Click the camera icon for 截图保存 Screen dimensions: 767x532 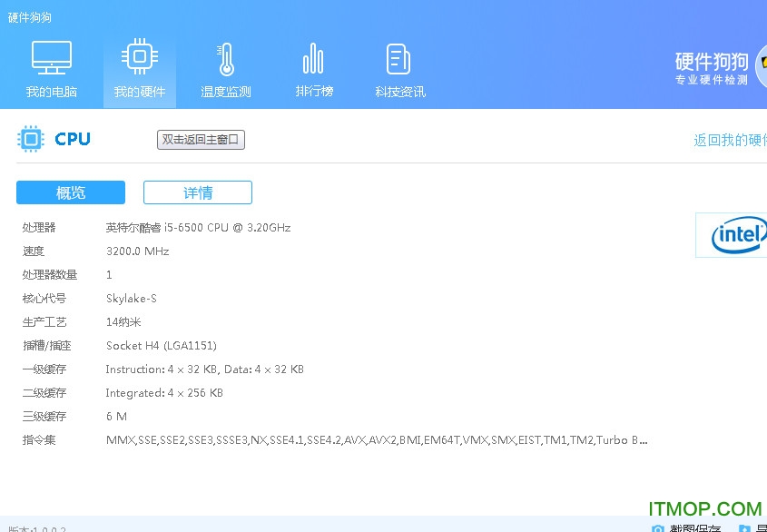click(x=658, y=528)
